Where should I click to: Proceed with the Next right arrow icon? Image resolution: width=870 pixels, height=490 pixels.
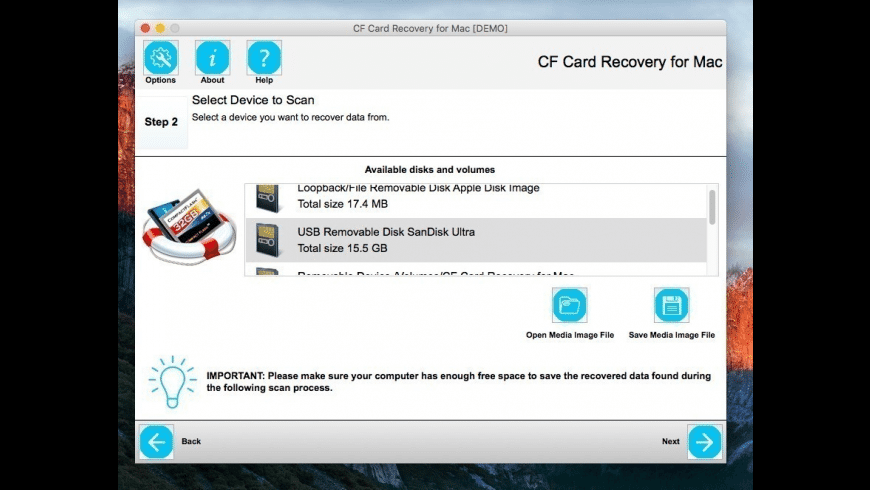coord(705,442)
